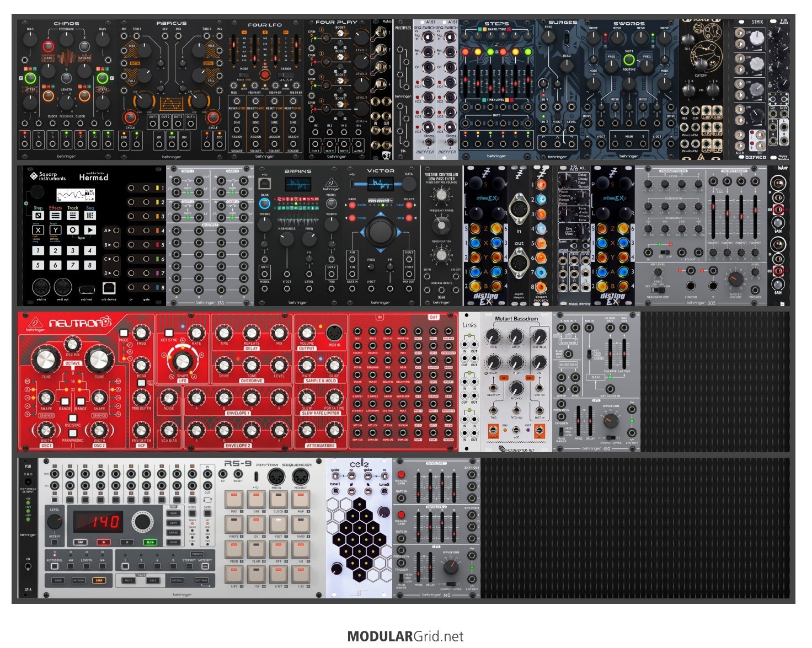Screen dimensions: 812x648
Task: Click the LFO SHAPE knob on Neutron
Action: (x=182, y=361)
